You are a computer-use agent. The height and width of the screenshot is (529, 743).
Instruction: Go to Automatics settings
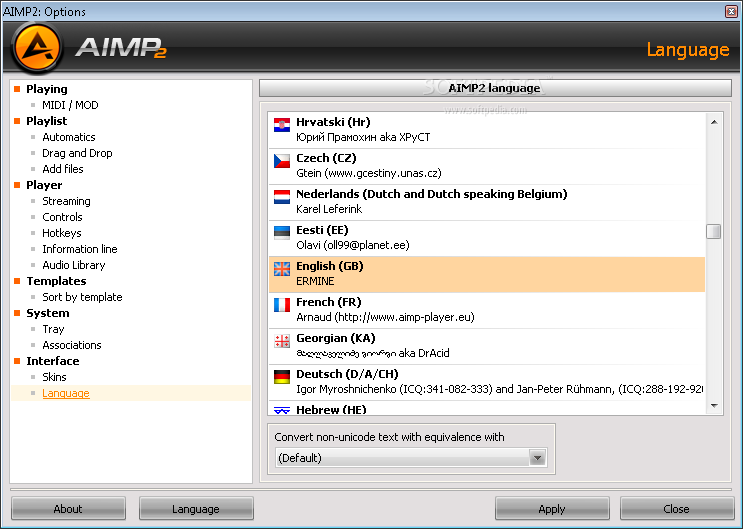coord(69,137)
